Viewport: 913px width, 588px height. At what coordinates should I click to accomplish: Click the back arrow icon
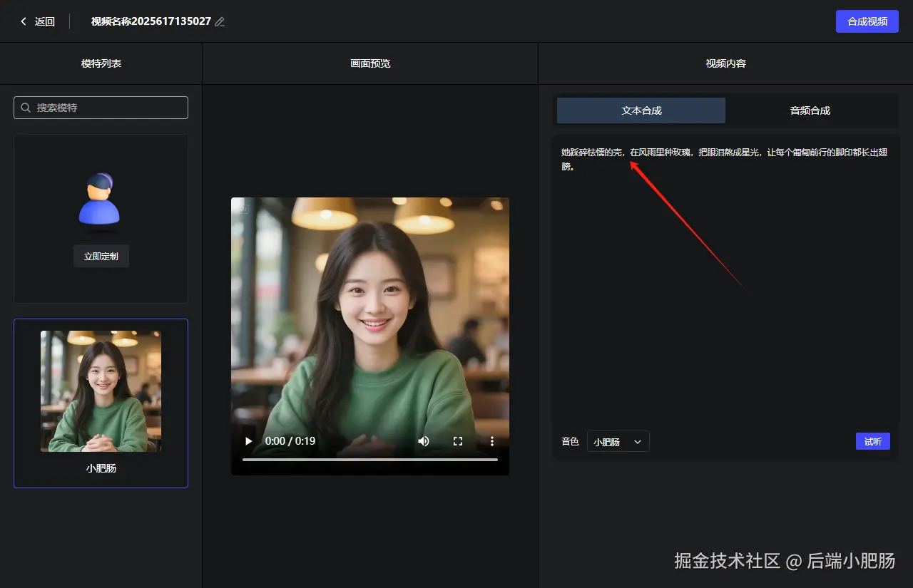[x=24, y=21]
